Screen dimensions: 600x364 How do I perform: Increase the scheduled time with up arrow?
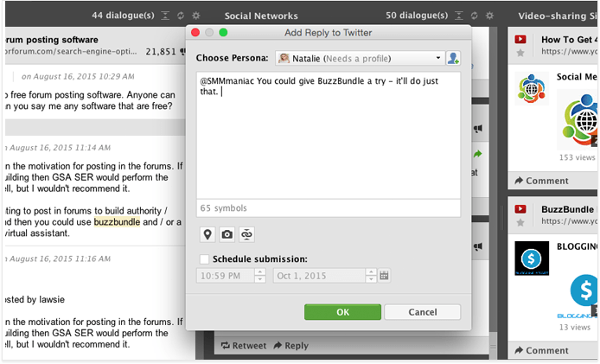(x=260, y=271)
